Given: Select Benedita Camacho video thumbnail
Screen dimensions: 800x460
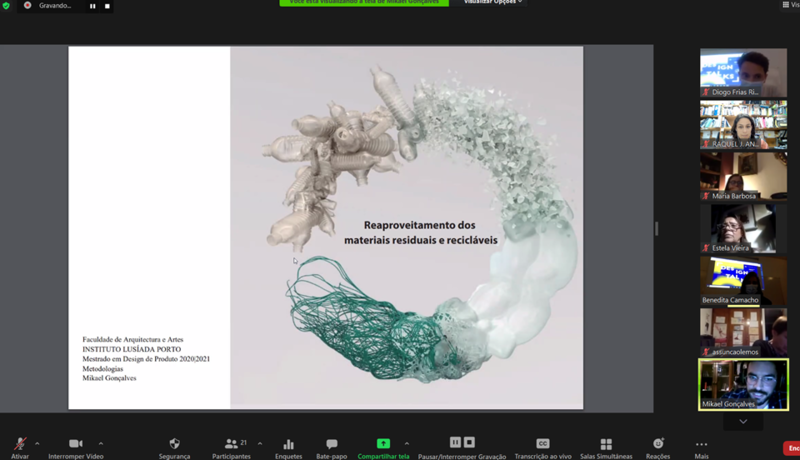Looking at the screenshot, I should click(743, 280).
